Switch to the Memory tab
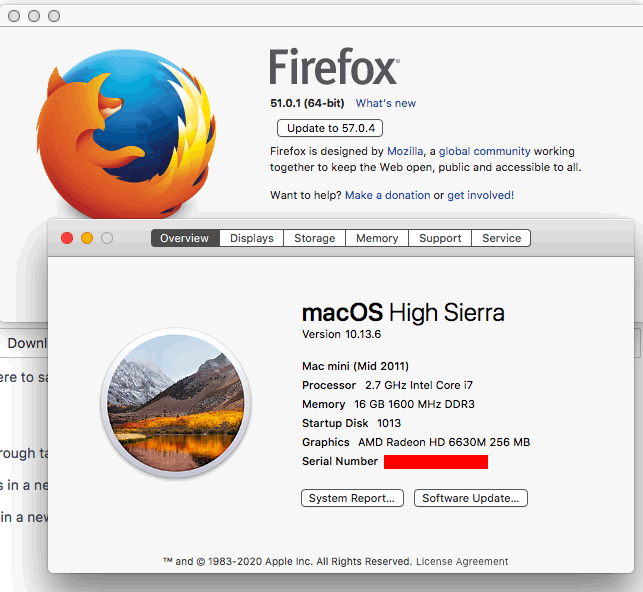The width and height of the screenshot is (643, 592). coord(377,238)
